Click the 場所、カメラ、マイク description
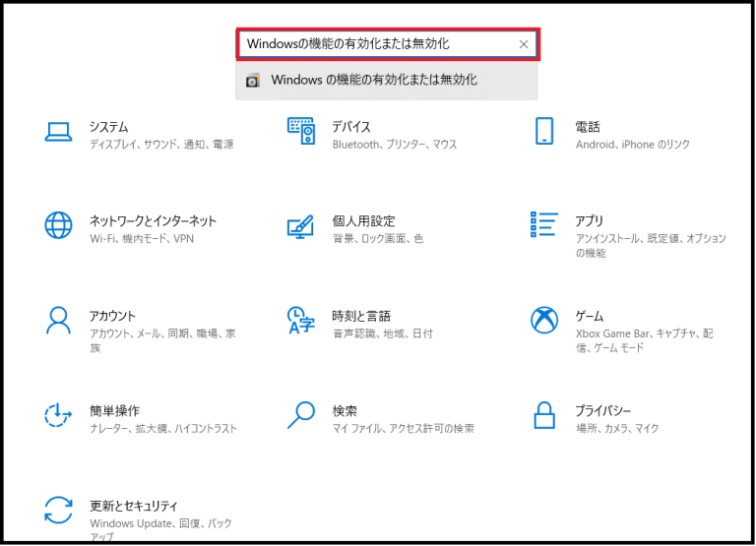756x546 pixels. [617, 428]
